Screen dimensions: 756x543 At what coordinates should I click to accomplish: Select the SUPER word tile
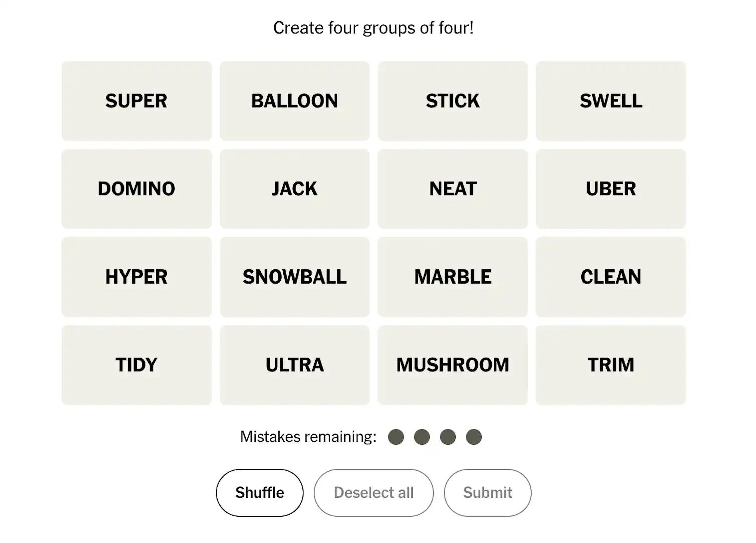pyautogui.click(x=136, y=101)
